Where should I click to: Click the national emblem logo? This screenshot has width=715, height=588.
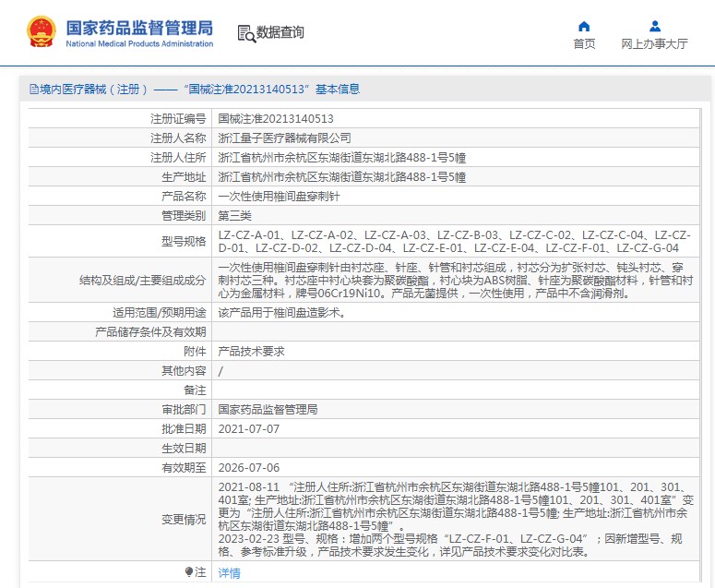[41, 31]
